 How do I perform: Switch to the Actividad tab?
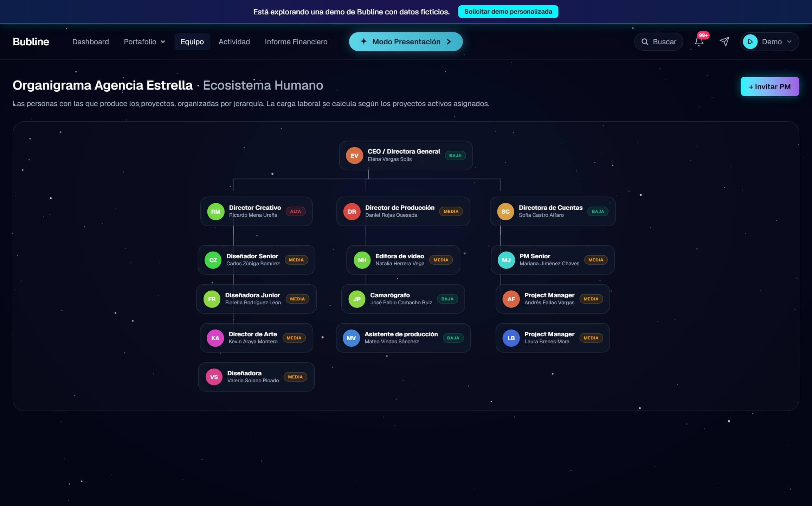[x=234, y=42]
